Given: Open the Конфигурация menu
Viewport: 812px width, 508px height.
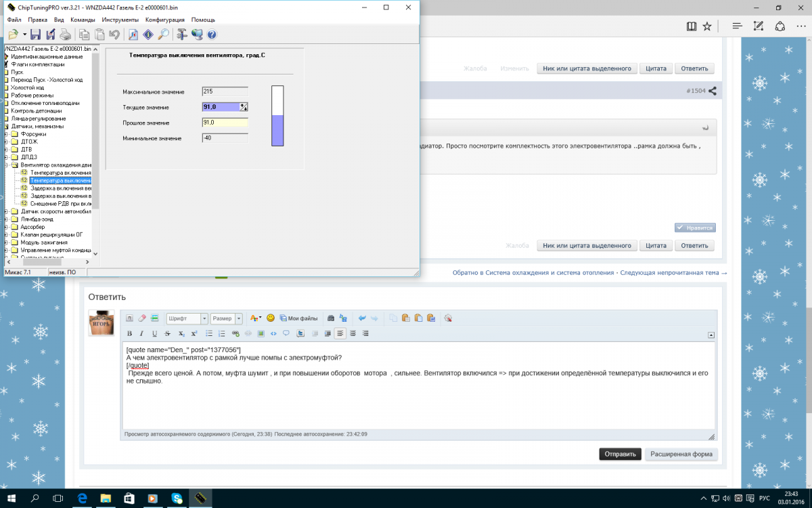Looking at the screenshot, I should (x=166, y=20).
